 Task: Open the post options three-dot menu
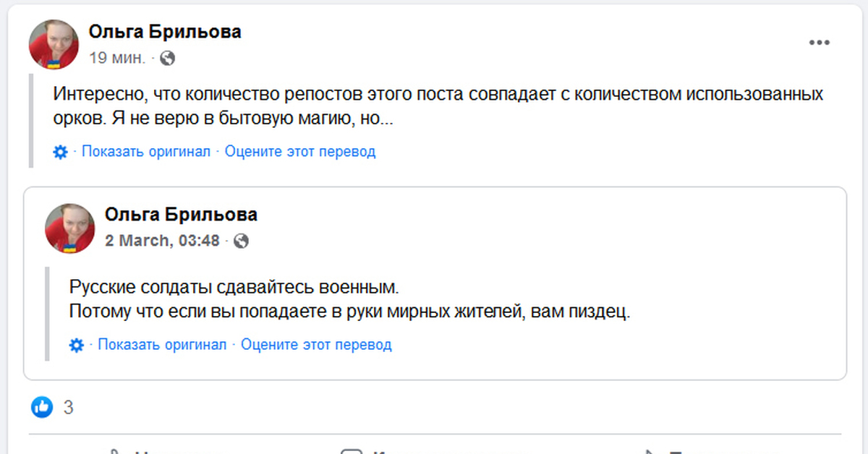click(x=819, y=43)
